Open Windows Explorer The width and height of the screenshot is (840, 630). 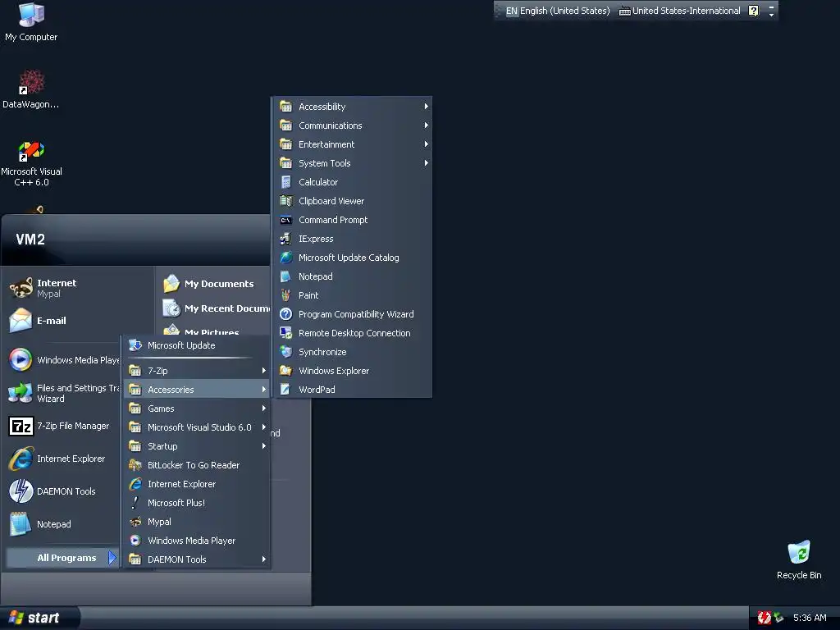pos(351,371)
